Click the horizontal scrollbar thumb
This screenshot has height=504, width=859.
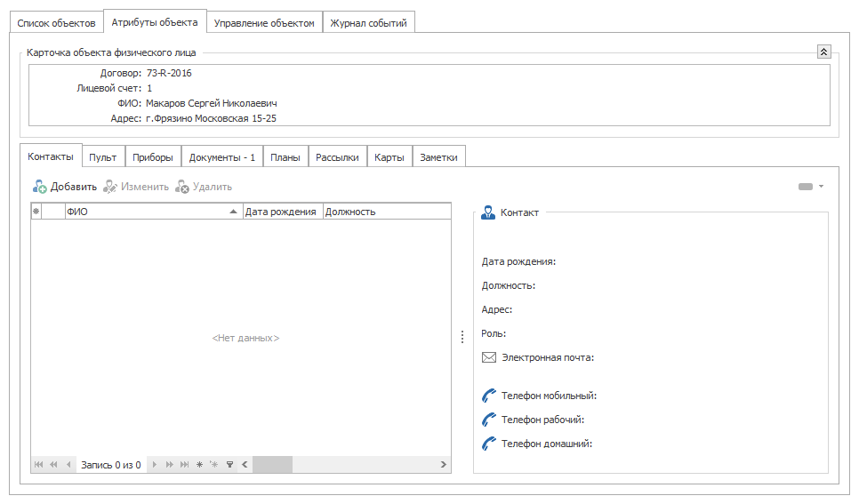click(x=272, y=465)
